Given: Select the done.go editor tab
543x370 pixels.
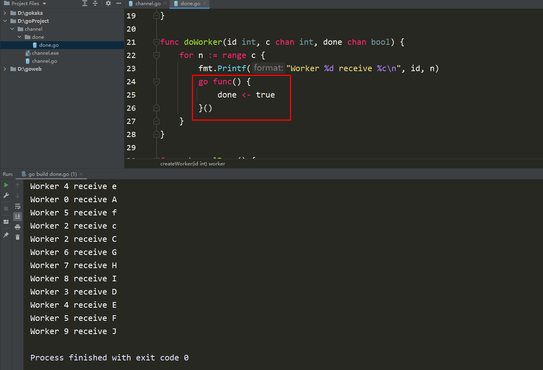Looking at the screenshot, I should [190, 3].
